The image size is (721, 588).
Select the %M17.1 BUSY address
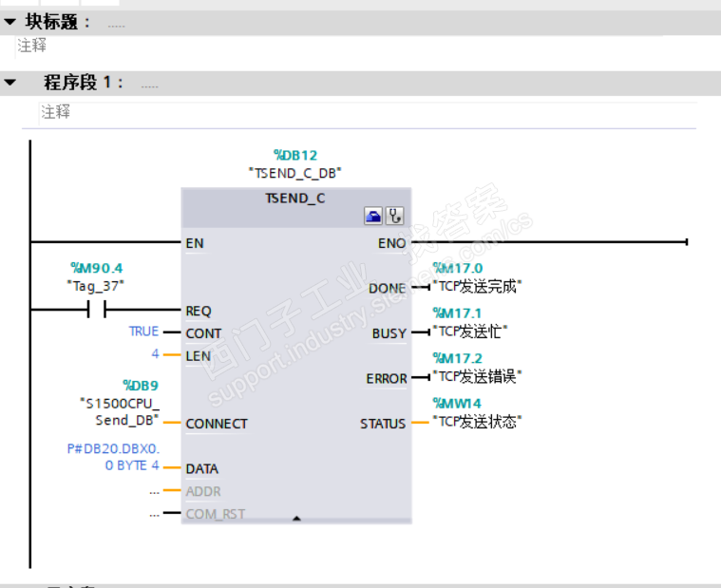coord(457,313)
